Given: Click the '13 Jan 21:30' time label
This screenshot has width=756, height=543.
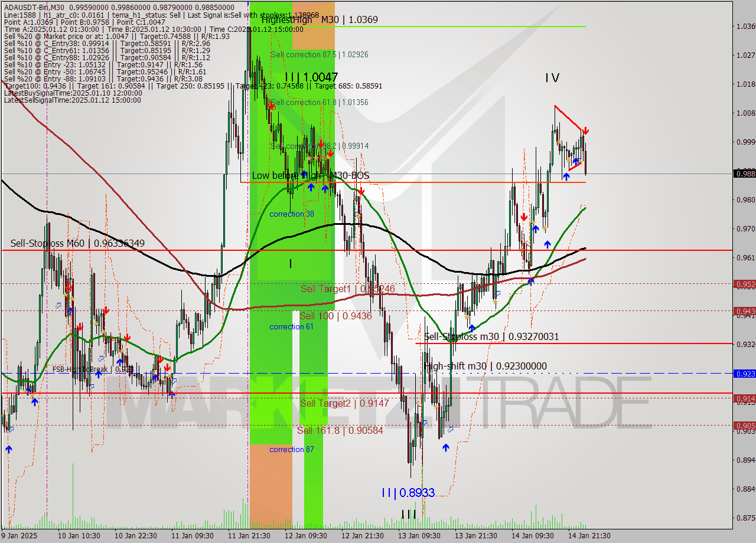Looking at the screenshot, I should click(475, 536).
